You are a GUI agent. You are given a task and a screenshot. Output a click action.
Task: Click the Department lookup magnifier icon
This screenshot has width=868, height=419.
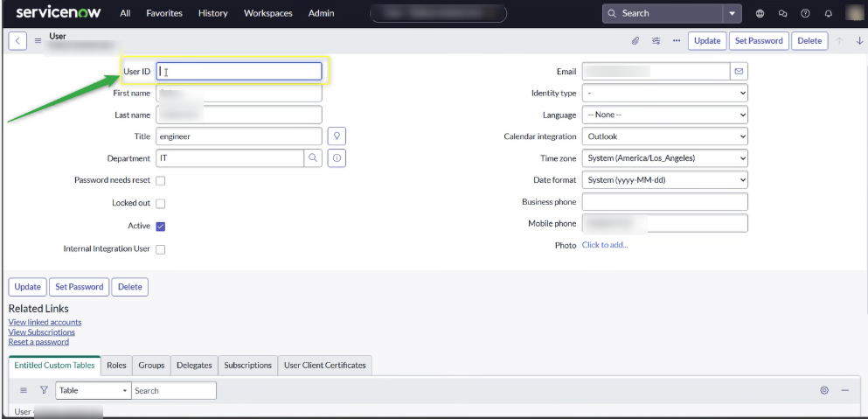313,158
